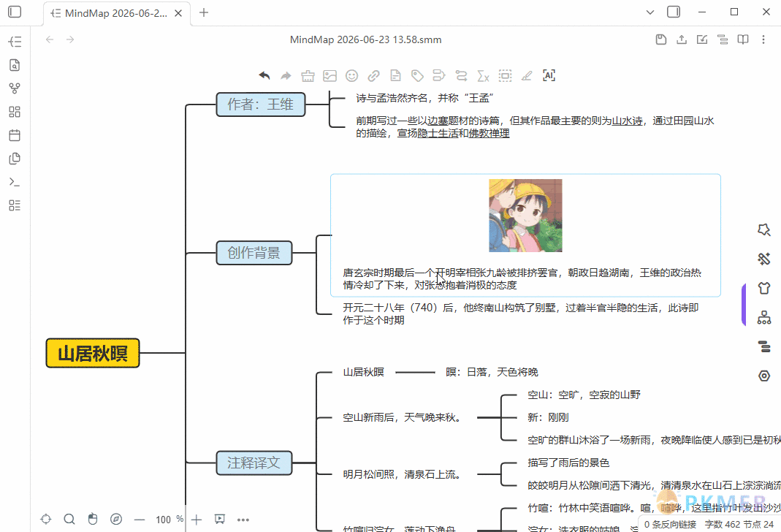The width and height of the screenshot is (781, 532).
Task: Click the 字数 462 节点 24 status
Action: [x=739, y=524]
